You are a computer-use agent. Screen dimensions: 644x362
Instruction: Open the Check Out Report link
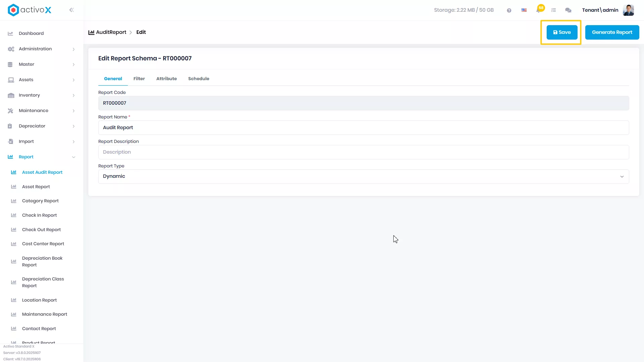41,230
